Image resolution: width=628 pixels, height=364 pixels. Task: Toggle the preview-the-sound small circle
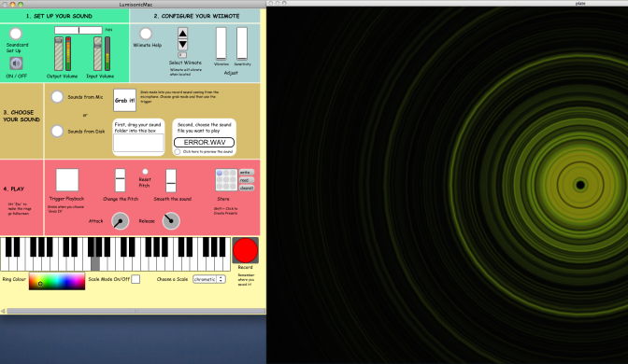click(x=178, y=152)
